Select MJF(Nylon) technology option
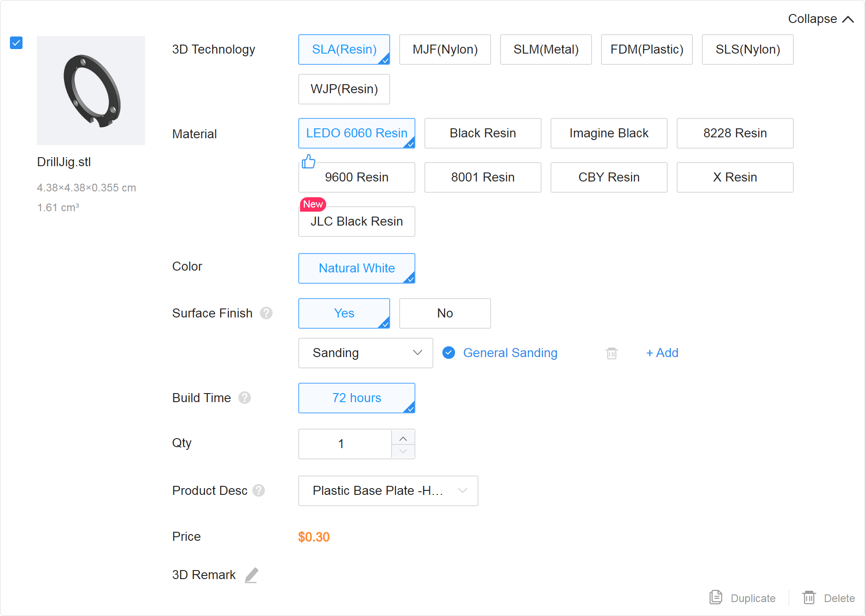This screenshot has height=616, width=865. pos(445,50)
